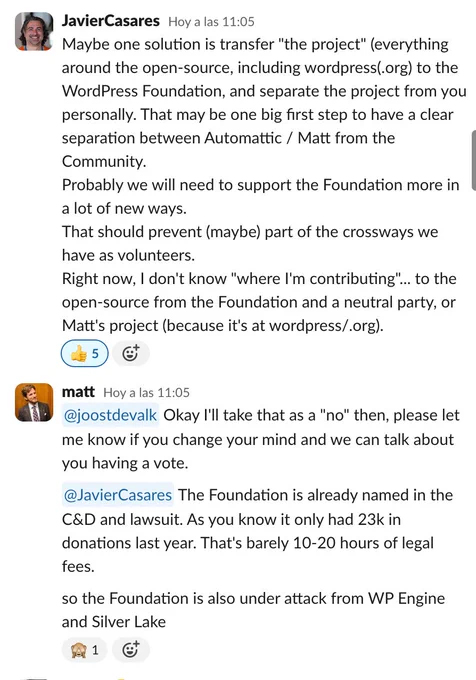This screenshot has height=680, width=476.
Task: Add a reaction to JavierCasares' message
Action: coord(131,353)
